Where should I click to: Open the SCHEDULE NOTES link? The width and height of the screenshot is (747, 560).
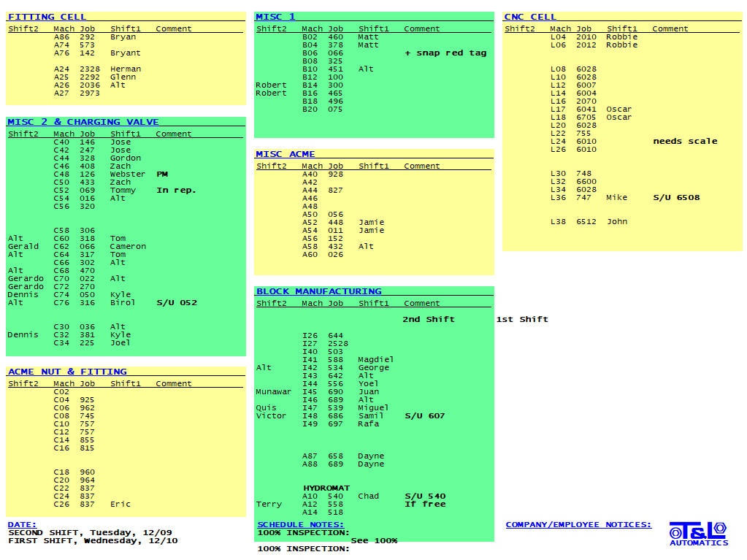300,525
